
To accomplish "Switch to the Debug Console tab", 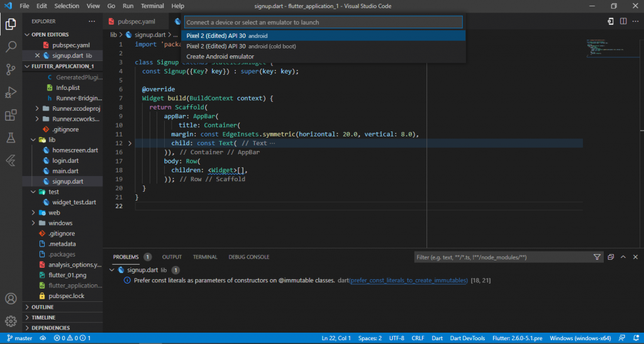I will point(249,257).
